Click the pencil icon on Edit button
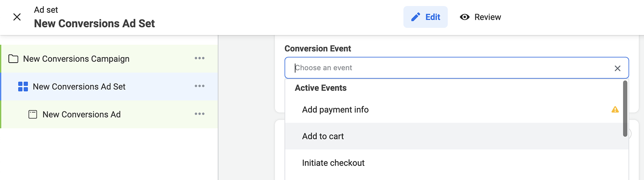644x180 pixels. 415,17
